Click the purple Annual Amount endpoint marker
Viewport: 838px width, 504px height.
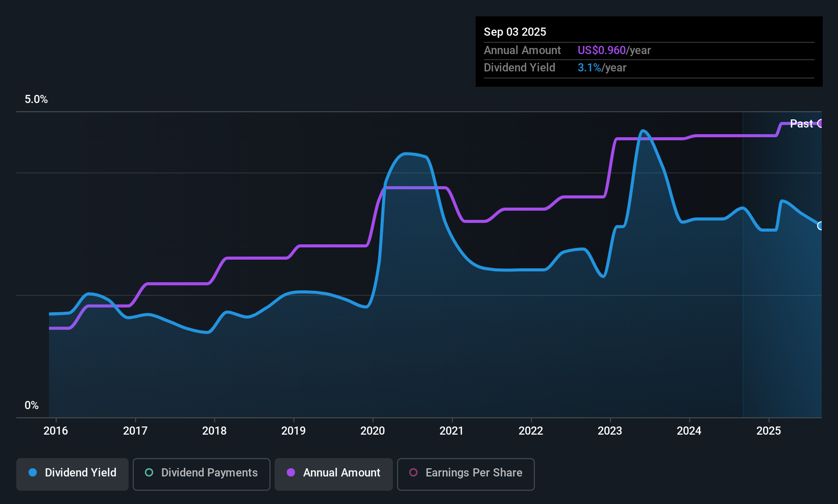pos(821,123)
